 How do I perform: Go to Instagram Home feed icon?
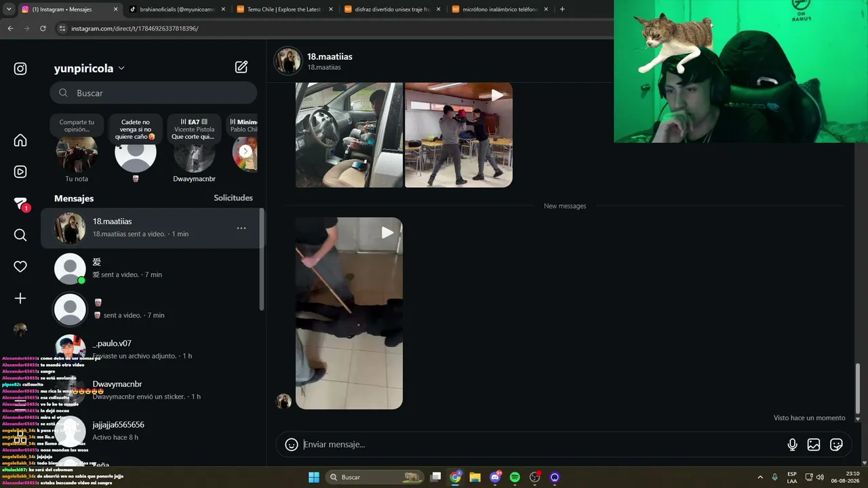[x=20, y=140]
